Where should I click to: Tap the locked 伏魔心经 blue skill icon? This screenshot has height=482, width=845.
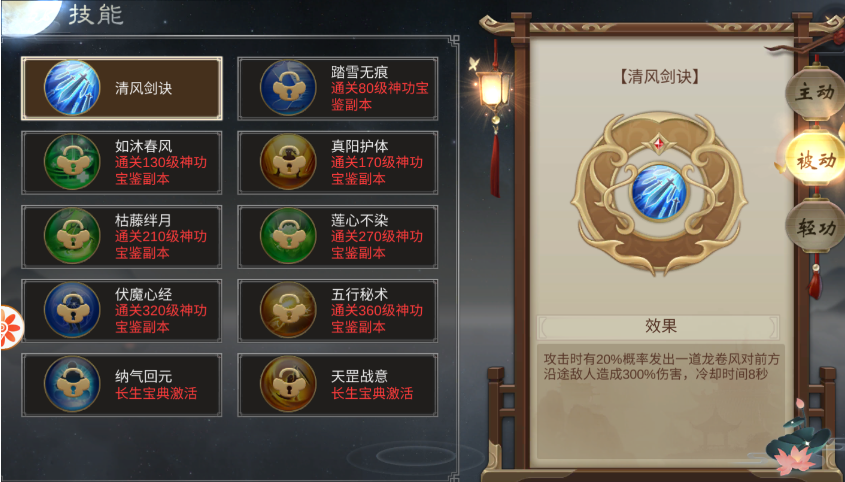coord(72,310)
